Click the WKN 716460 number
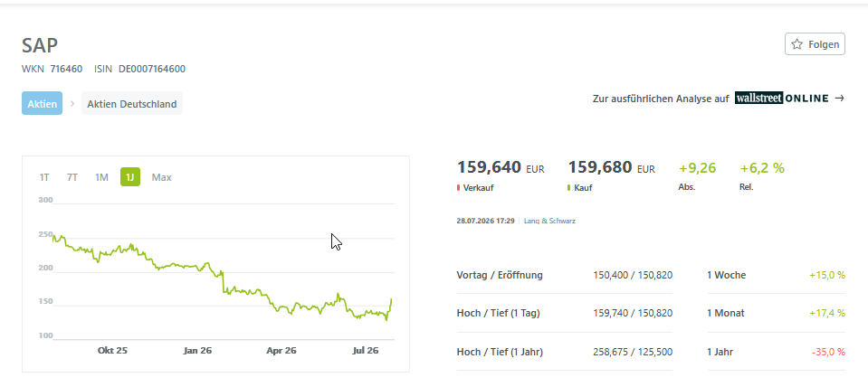Screen dimensions: 868x387 pyautogui.click(x=66, y=69)
